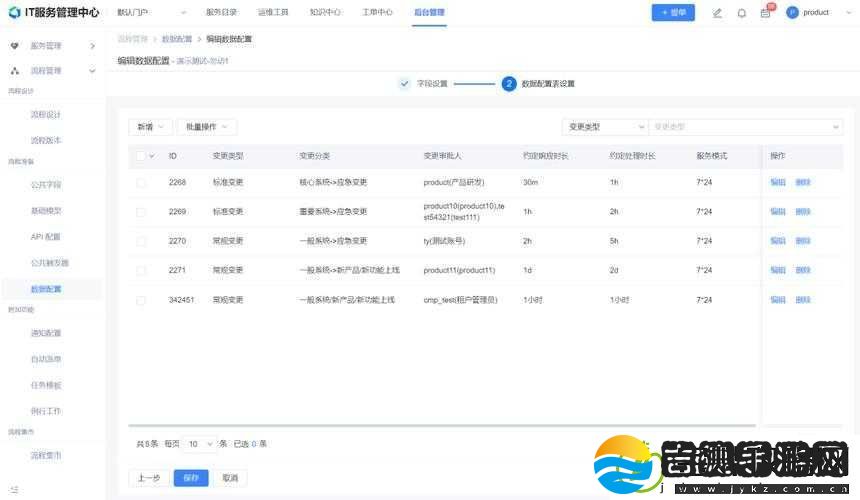Select 数据配置 in the sidebar
The width and height of the screenshot is (860, 500).
46,289
